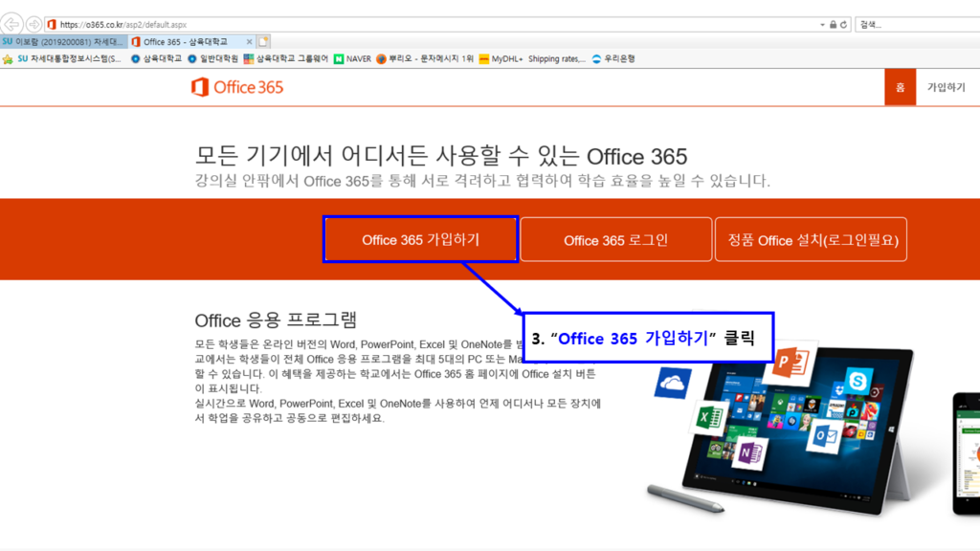Click the OneNote icon in the image
The width and height of the screenshot is (980, 551).
pyautogui.click(x=749, y=452)
